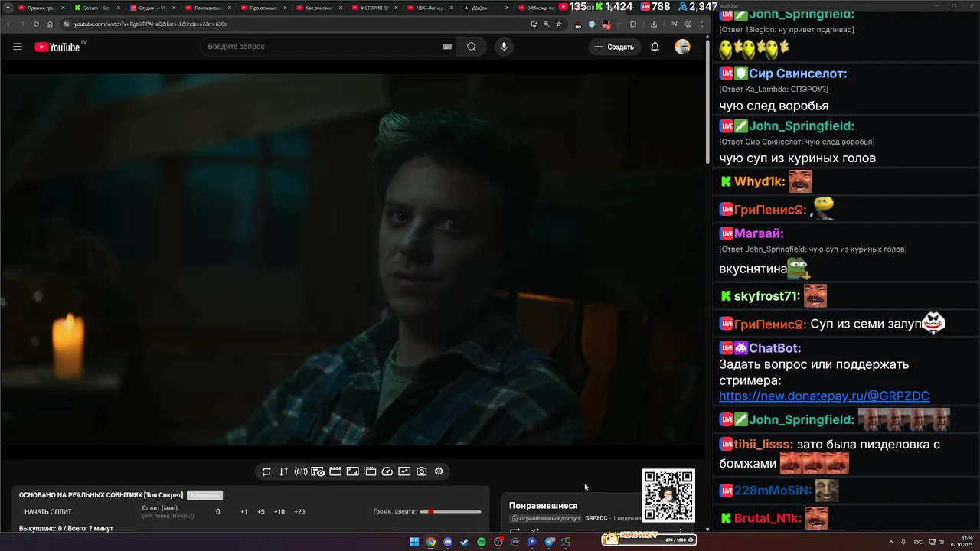Open the Windows Start button
Viewport: 980px width, 551px height.
tap(414, 542)
